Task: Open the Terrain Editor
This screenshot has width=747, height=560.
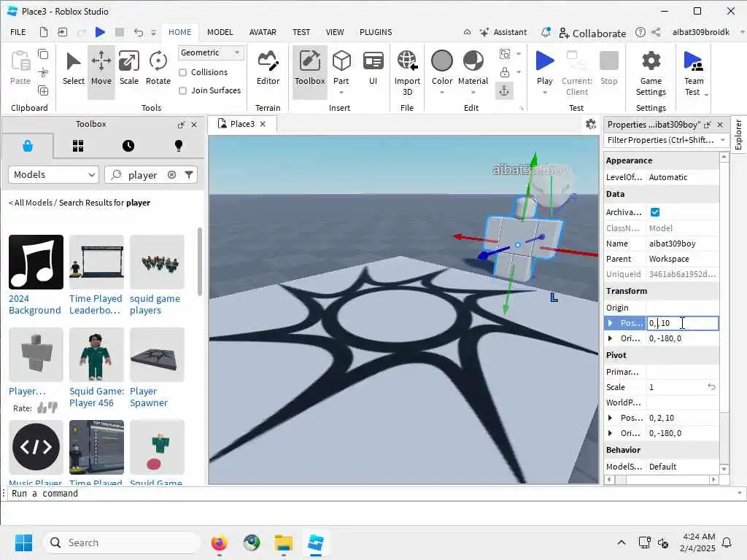Action: [268, 69]
